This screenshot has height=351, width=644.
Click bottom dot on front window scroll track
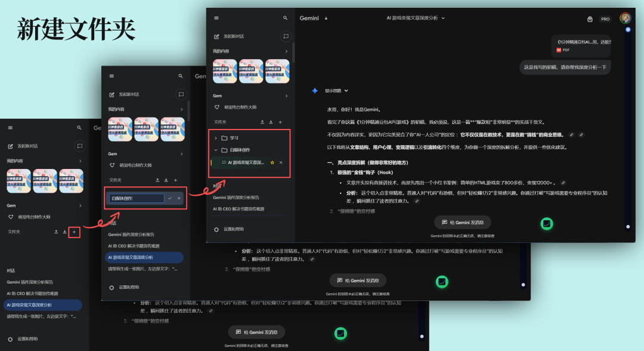pyautogui.click(x=627, y=226)
